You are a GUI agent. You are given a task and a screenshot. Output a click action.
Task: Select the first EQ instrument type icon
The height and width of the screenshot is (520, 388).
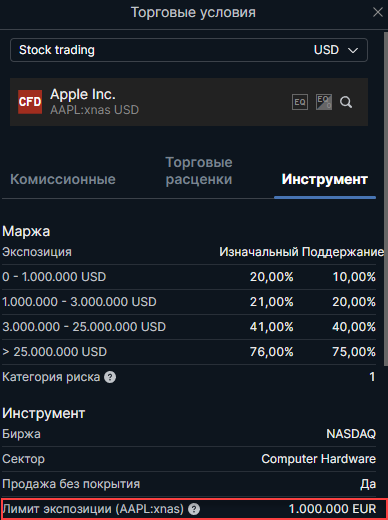(x=300, y=102)
